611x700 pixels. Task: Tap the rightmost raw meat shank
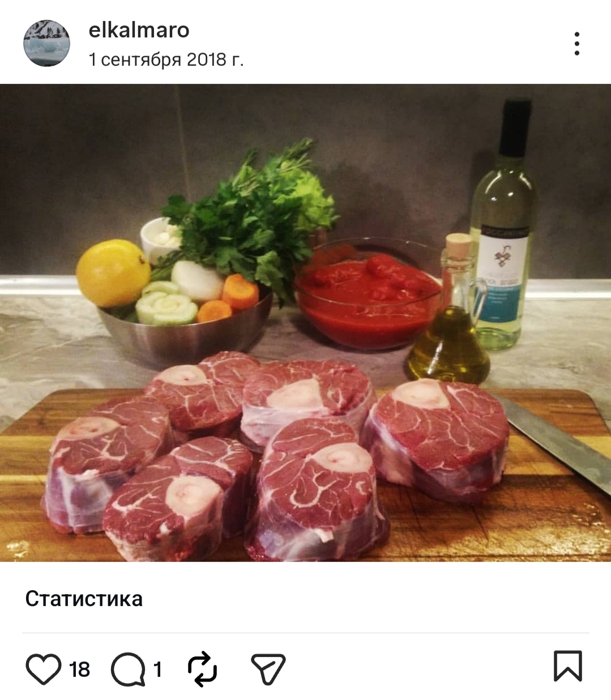click(436, 439)
